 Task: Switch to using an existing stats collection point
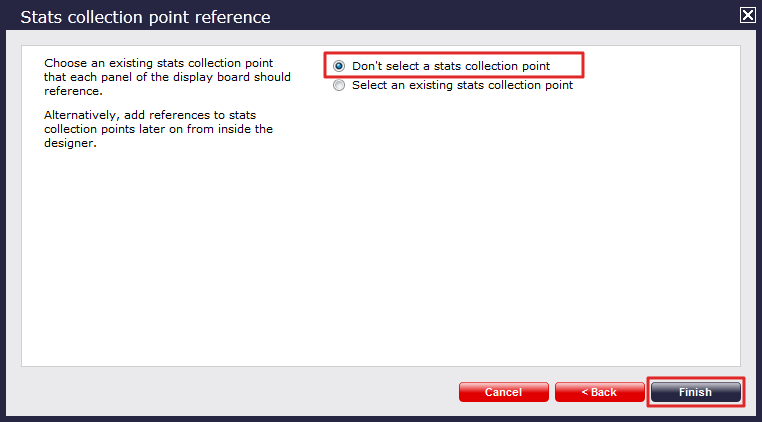point(339,86)
